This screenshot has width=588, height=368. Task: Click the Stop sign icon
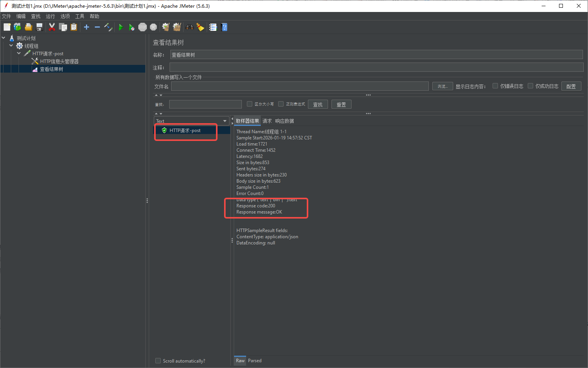(x=143, y=27)
